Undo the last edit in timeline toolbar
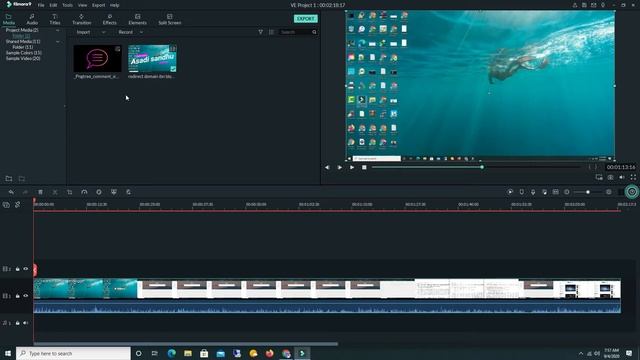Screen dimensions: 640x360 pyautogui.click(x=11, y=192)
